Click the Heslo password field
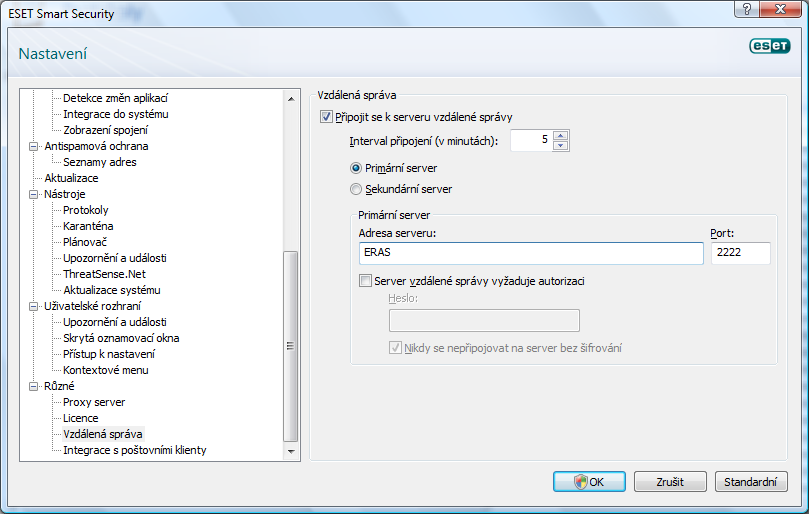The width and height of the screenshot is (809, 514). pos(484,320)
